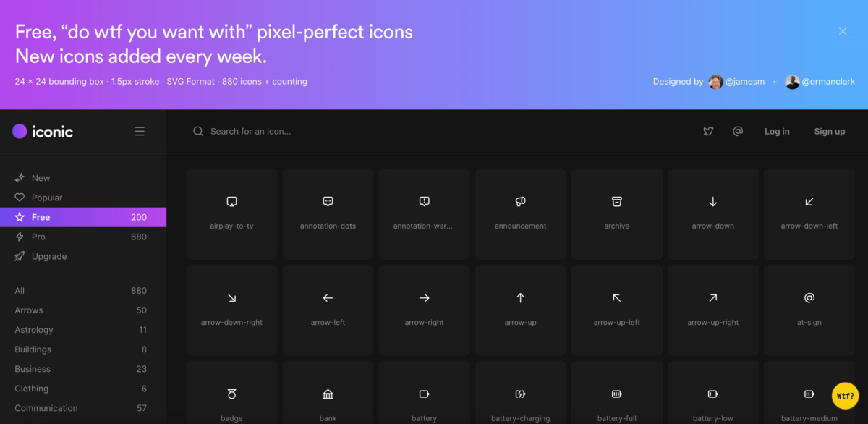Filter by Communication category

[x=83, y=407]
